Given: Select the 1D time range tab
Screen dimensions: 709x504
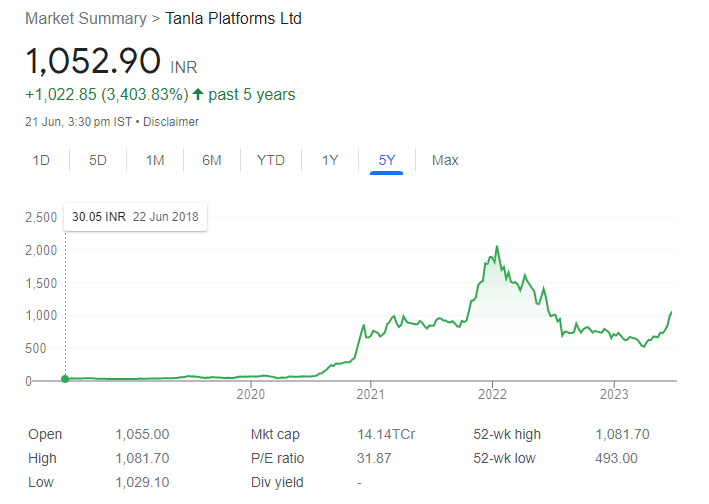Looking at the screenshot, I should coord(41,160).
